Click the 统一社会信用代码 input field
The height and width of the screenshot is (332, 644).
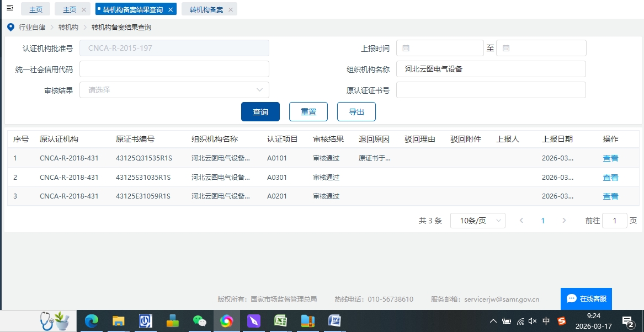click(174, 69)
